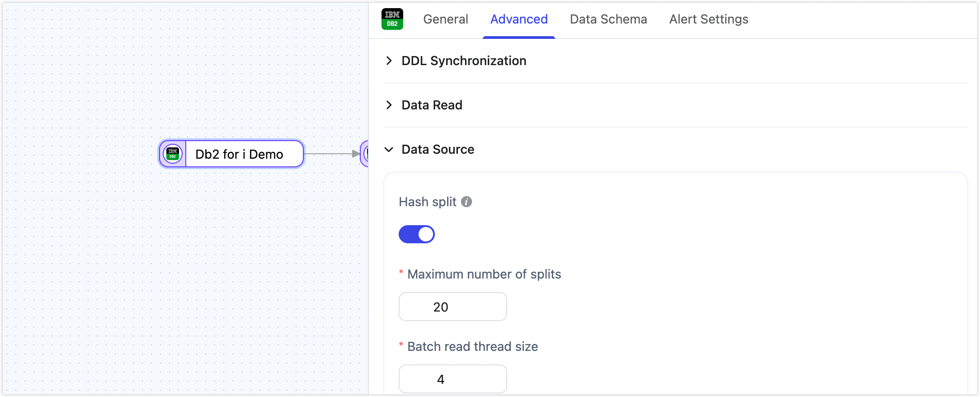This screenshot has height=397, width=980.
Task: Expand the DDL Synchronization section
Action: coord(464,61)
